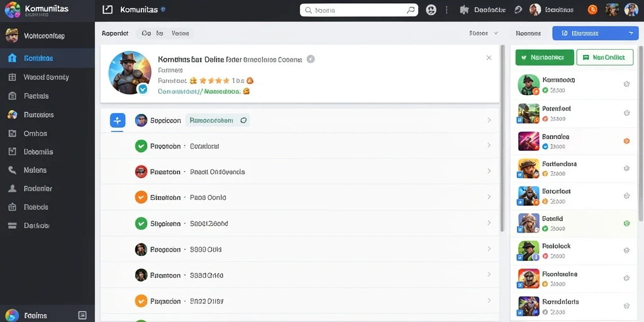644x322 pixels.
Task: Click the magnifier icon inside the search field
Action: (410, 10)
